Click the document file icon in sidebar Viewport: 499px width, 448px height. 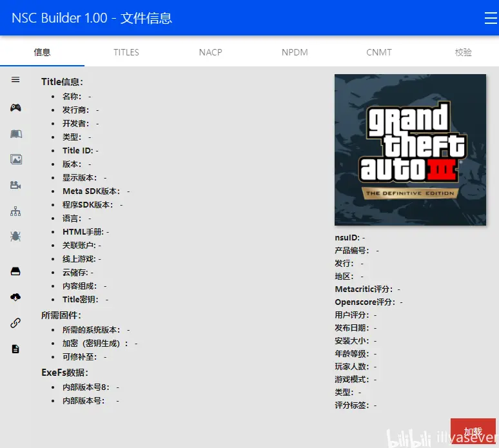click(x=15, y=349)
